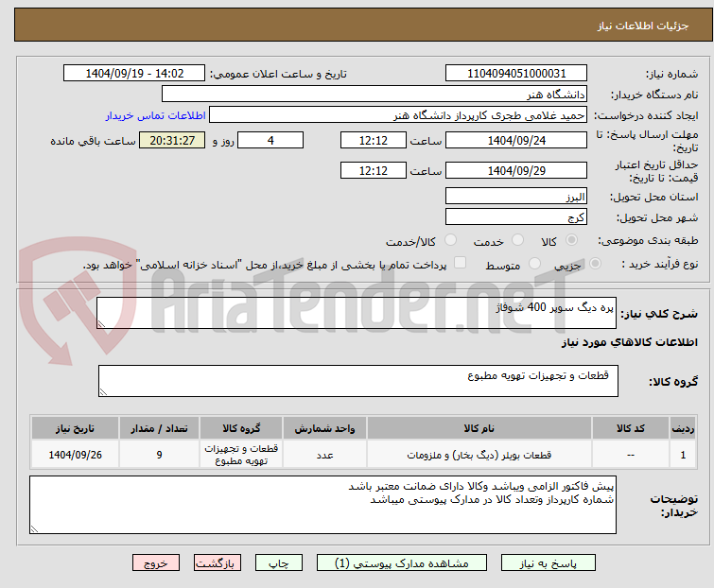Click the unit cell عدد
Viewport: 714px width, 588px height.
[324, 454]
